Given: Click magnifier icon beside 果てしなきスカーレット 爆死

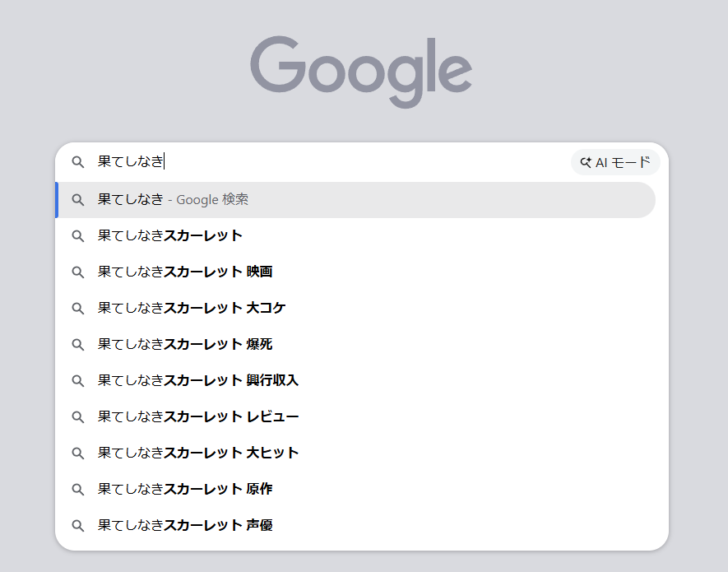Looking at the screenshot, I should 78,344.
